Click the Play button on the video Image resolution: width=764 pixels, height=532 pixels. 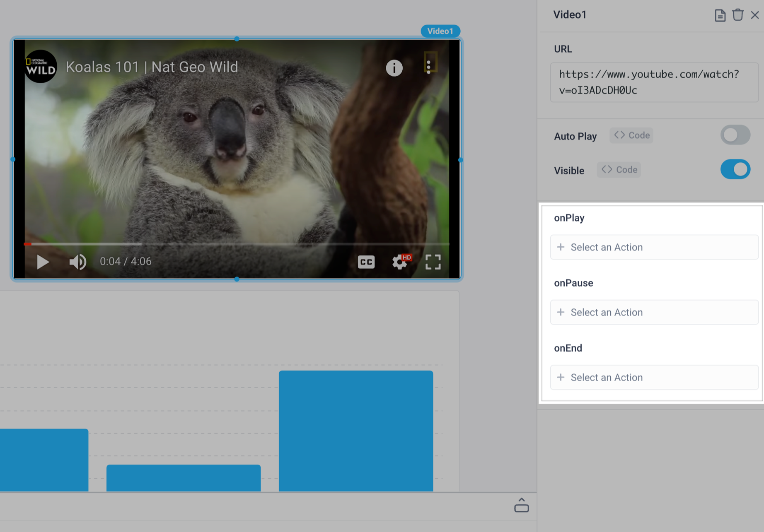click(x=43, y=262)
